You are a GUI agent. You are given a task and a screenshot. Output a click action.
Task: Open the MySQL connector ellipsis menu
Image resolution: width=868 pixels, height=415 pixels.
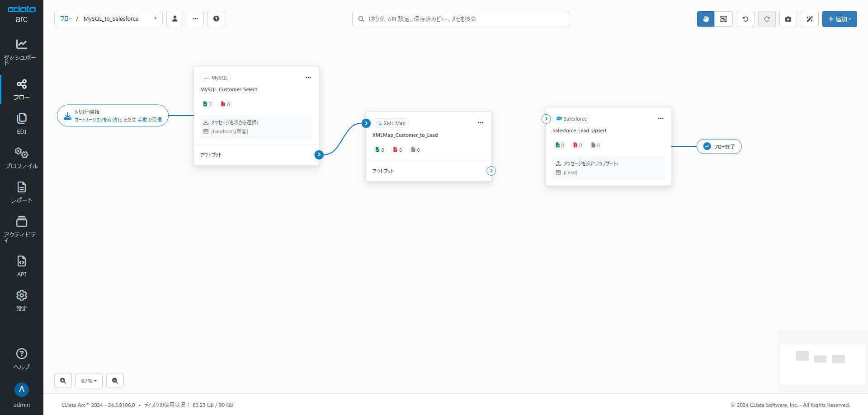pyautogui.click(x=308, y=78)
